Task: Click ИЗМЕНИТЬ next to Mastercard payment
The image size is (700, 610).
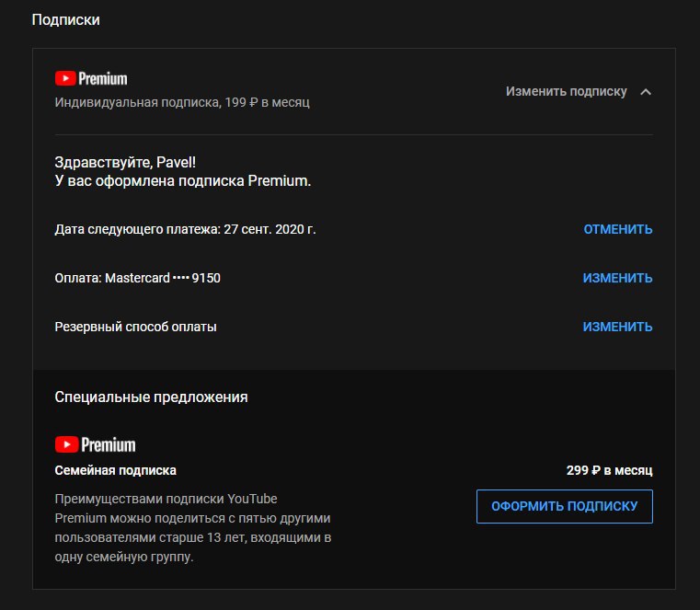Action: (x=617, y=278)
